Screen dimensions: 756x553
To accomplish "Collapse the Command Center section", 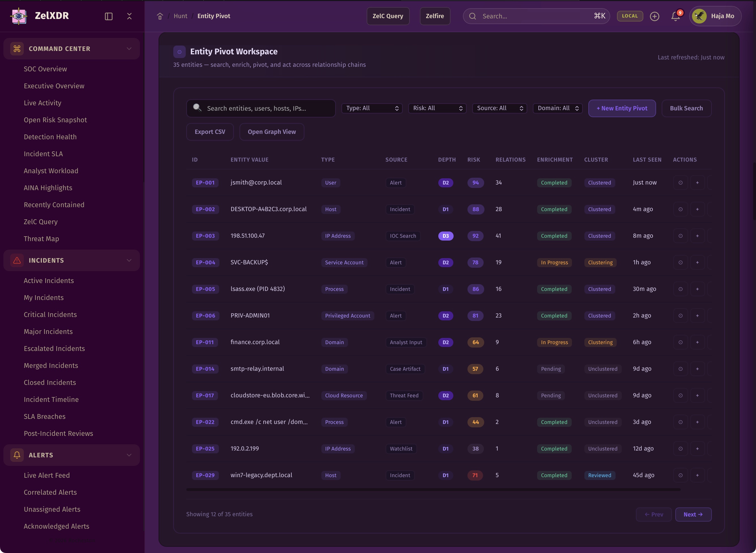I will pos(129,49).
